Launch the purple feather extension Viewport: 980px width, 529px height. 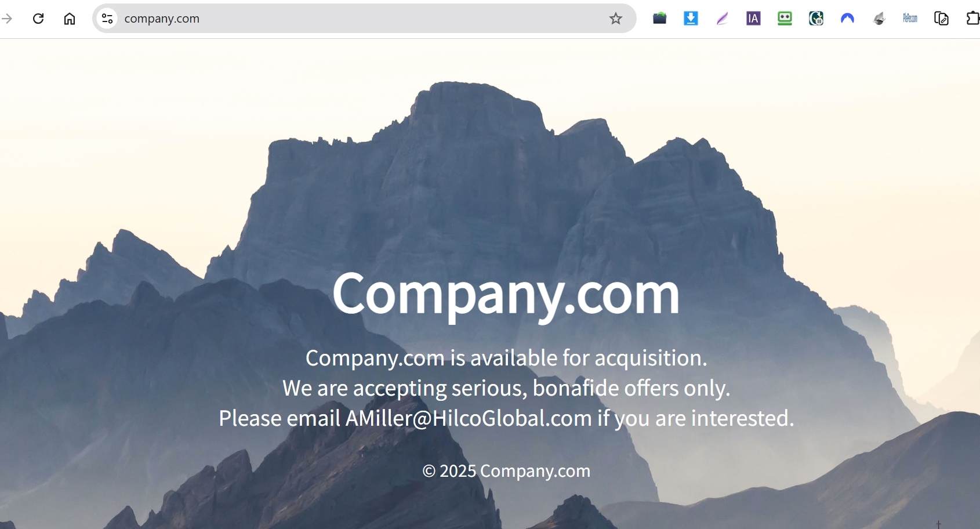point(722,19)
